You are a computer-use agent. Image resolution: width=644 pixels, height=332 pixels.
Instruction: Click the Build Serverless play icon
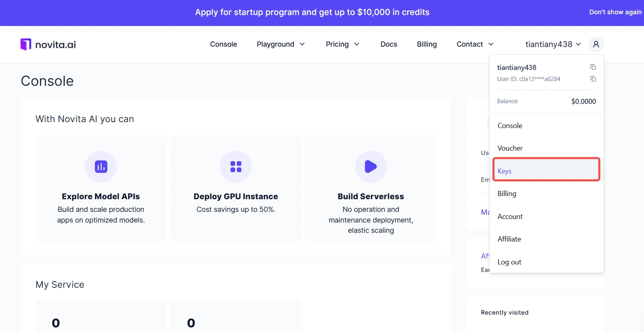(x=371, y=167)
